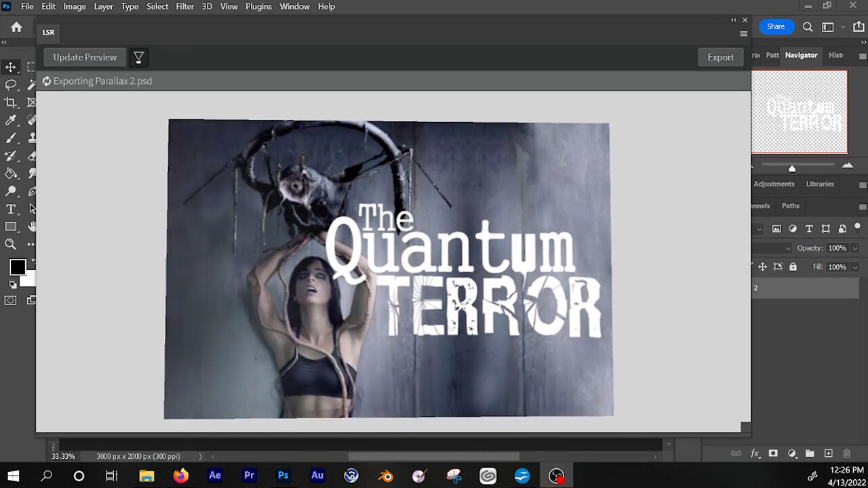Toggle Lock all padlock icon

click(793, 267)
